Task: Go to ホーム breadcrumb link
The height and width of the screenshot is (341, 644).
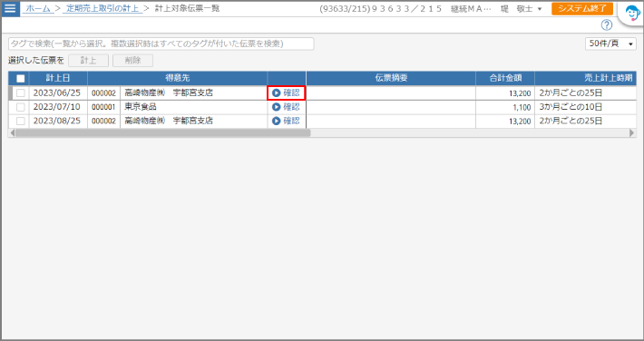Action: pos(38,9)
